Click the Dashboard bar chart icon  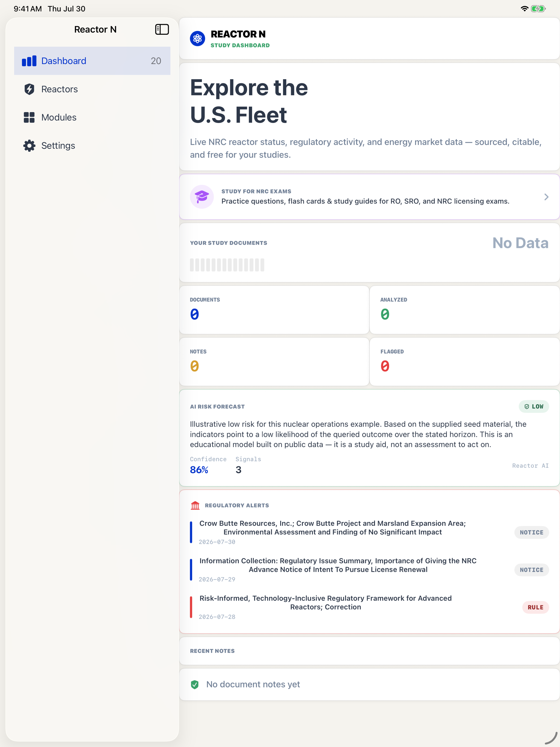tap(29, 61)
